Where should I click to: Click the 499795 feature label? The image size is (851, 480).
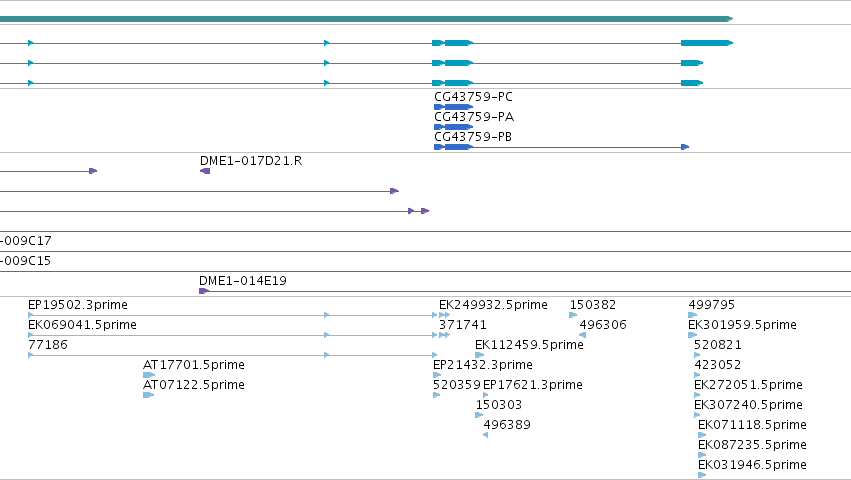[712, 305]
